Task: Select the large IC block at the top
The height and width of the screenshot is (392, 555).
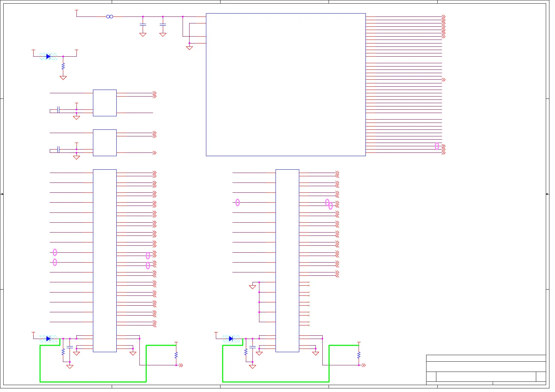Action: click(286, 85)
